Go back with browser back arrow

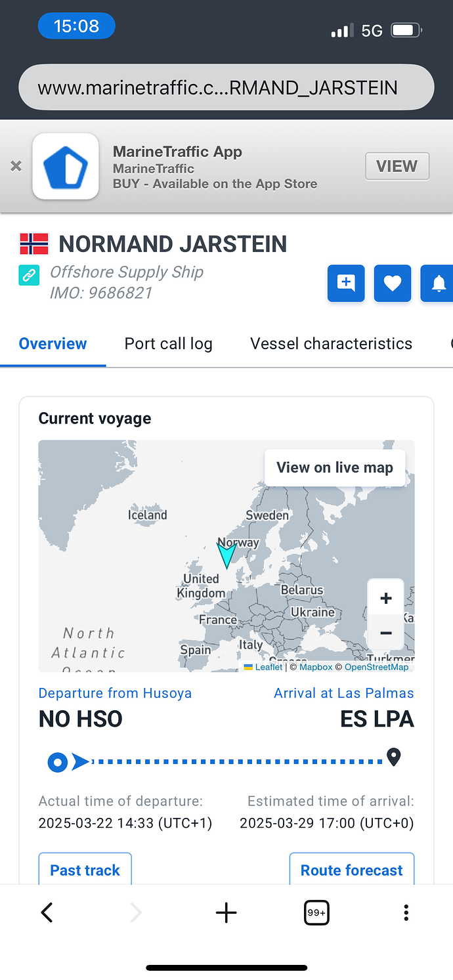click(x=47, y=912)
